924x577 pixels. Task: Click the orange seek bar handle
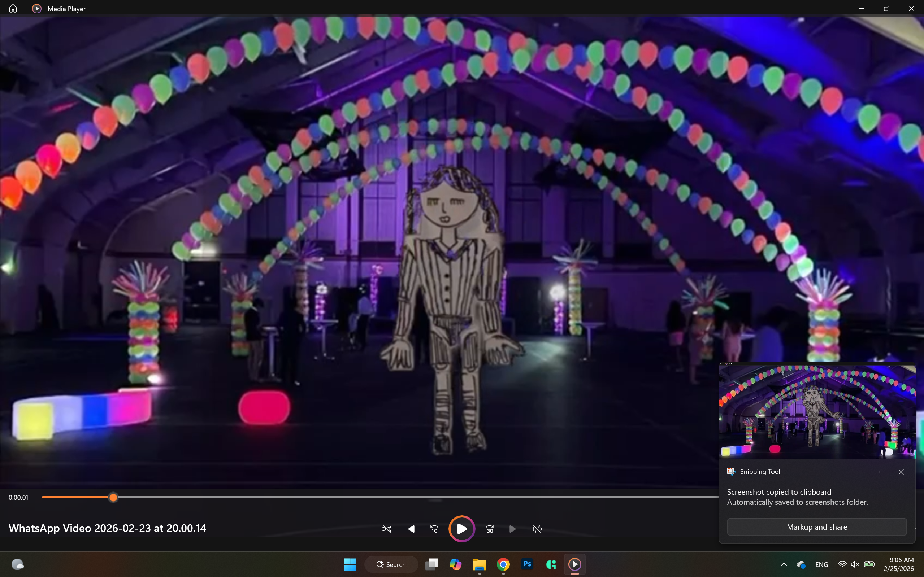click(113, 497)
